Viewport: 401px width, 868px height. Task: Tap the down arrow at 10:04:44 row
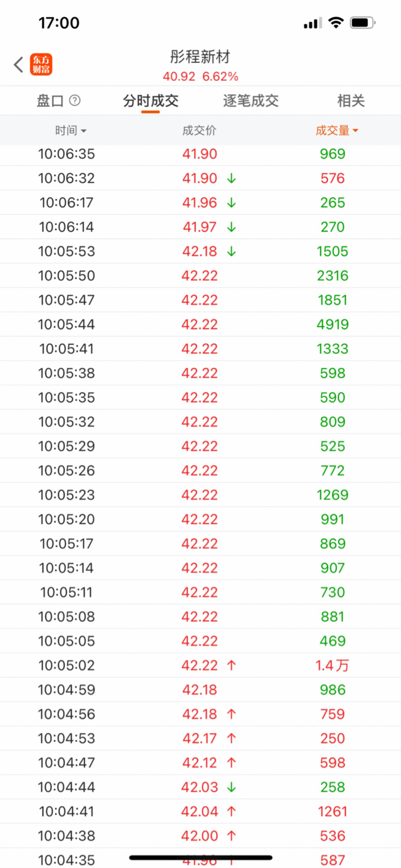pyautogui.click(x=231, y=787)
